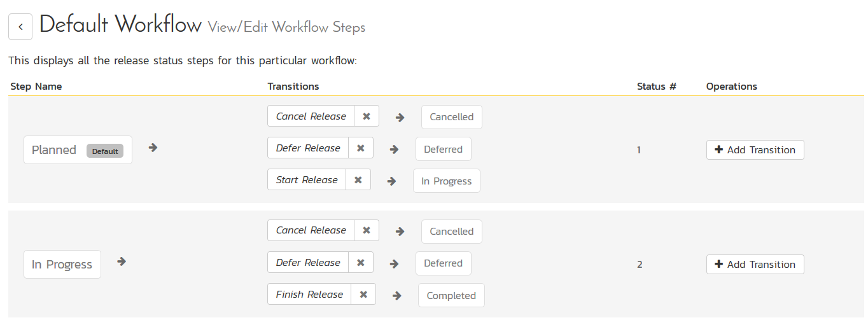868x320 pixels.
Task: Click Deferred destination in In Progress row
Action: pos(443,263)
